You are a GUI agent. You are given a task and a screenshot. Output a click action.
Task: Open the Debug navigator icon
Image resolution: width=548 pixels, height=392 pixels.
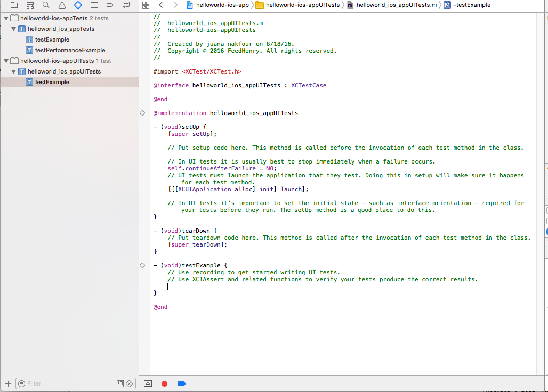click(x=94, y=5)
